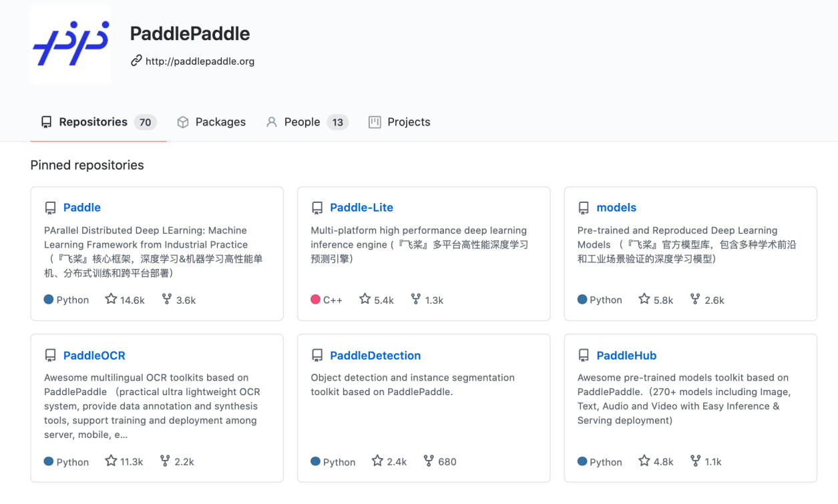Click the star icon on PaddleOCR card
Screen dimensions: 838x504
[111, 461]
